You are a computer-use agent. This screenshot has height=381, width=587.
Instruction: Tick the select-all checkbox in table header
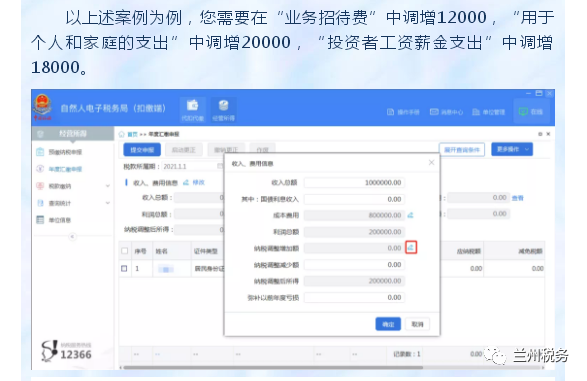[x=125, y=251]
